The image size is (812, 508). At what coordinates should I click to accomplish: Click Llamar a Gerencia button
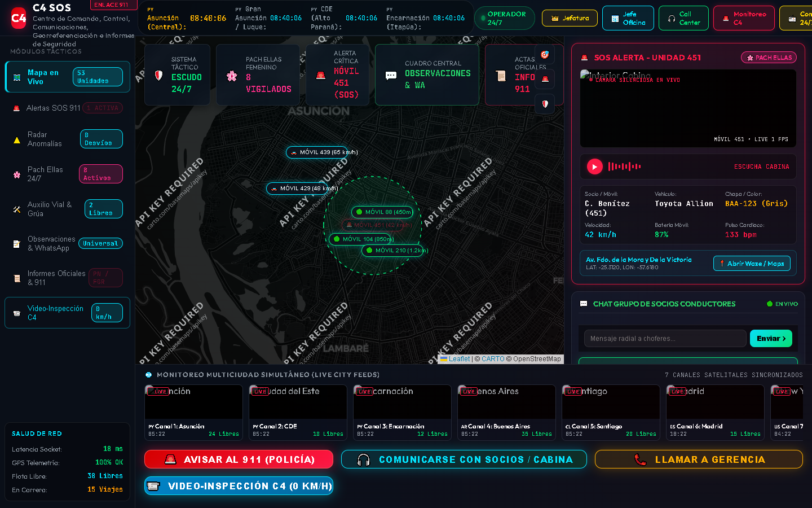[x=699, y=459]
